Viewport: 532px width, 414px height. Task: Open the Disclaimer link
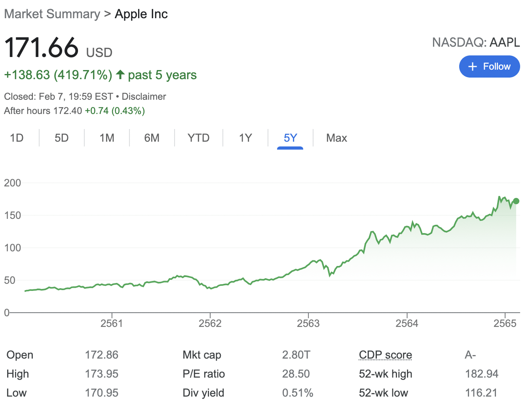click(x=144, y=97)
